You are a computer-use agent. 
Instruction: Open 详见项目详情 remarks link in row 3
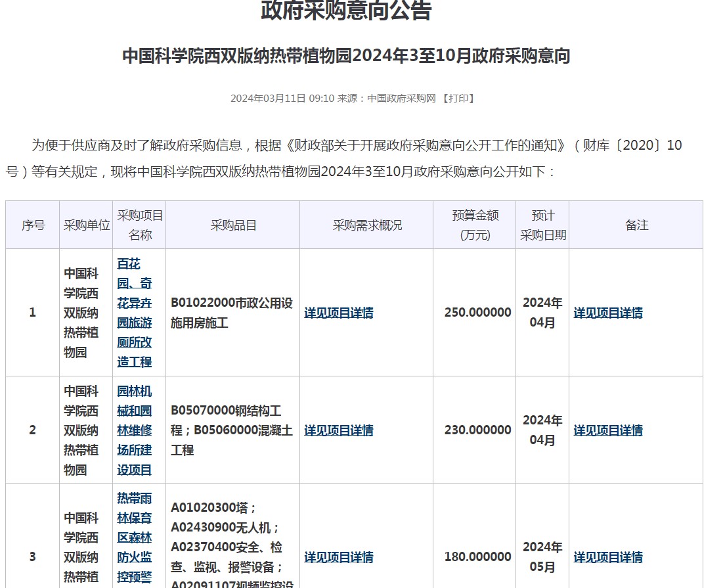pos(608,557)
